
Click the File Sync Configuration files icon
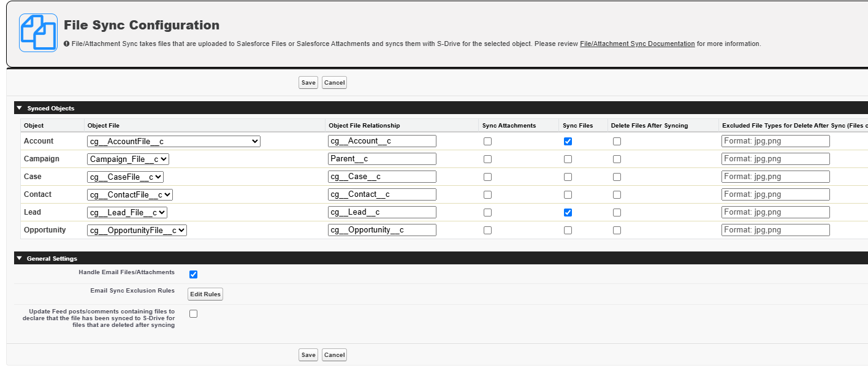[38, 33]
